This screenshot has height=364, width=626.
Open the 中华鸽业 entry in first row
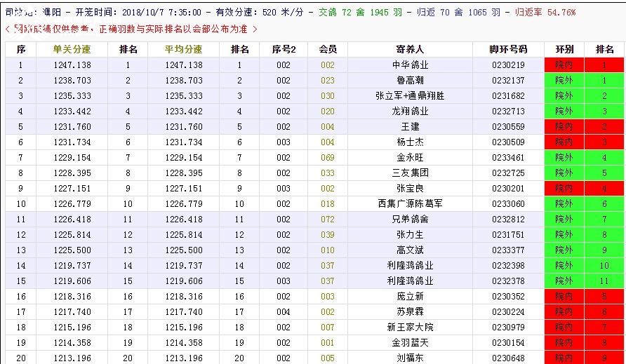click(410, 65)
